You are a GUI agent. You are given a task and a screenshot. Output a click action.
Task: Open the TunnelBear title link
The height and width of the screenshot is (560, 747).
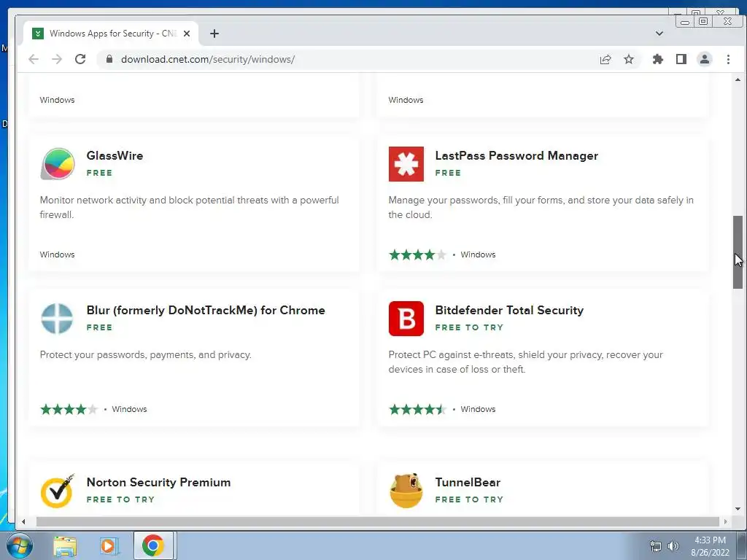coord(468,482)
